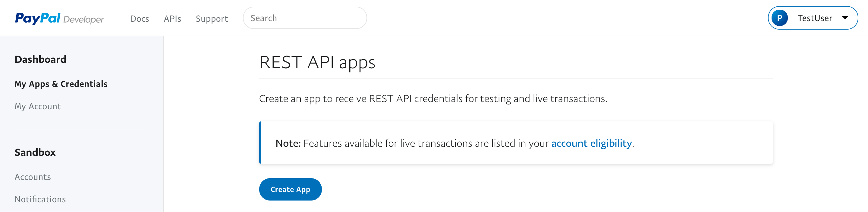Viewport: 868px width, 212px height.
Task: Click the TestUser profile avatar icon
Action: coord(779,18)
